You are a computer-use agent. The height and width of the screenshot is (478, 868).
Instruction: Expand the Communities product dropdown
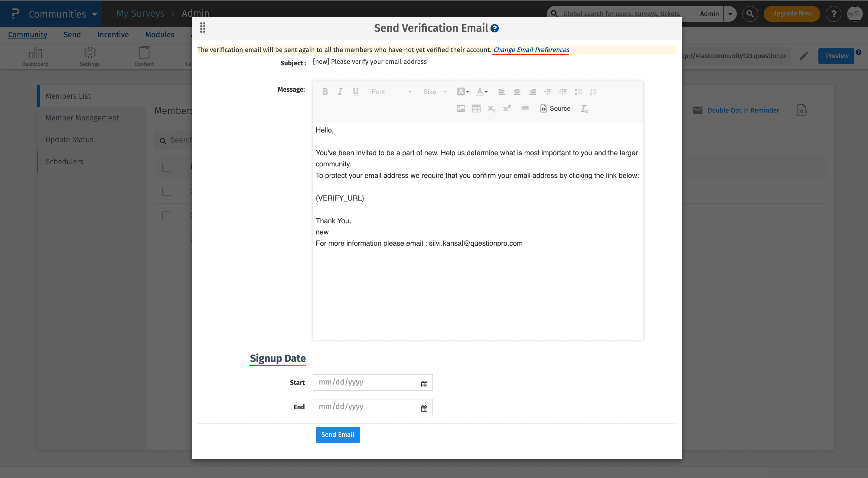[94, 14]
